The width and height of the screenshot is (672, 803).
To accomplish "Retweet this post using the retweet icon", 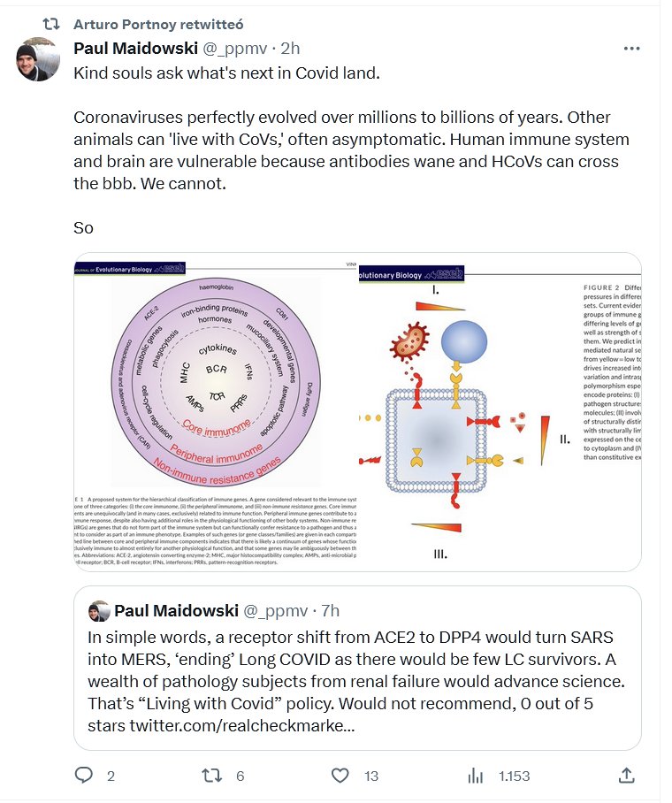I will click(212, 776).
